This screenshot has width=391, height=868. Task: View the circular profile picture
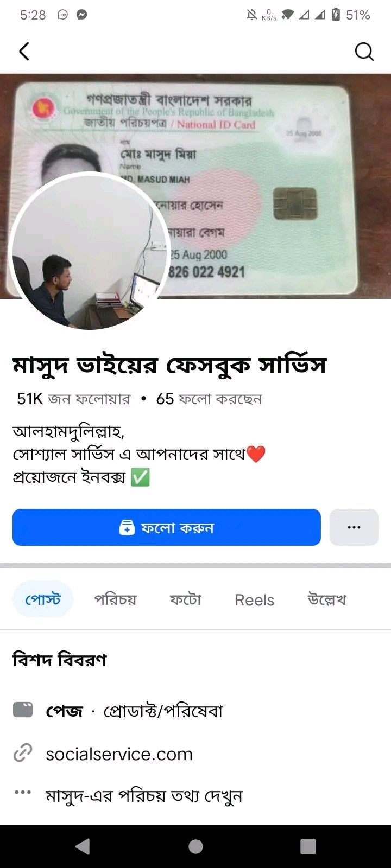[90, 252]
